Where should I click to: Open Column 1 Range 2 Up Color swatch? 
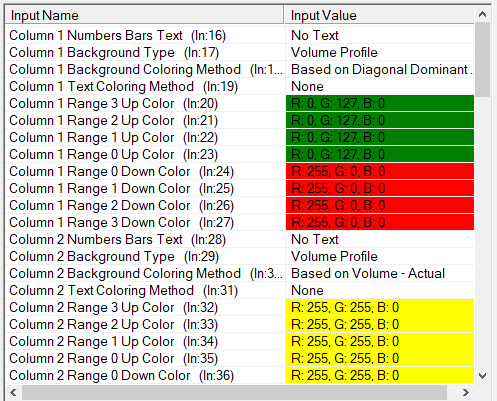(380, 120)
